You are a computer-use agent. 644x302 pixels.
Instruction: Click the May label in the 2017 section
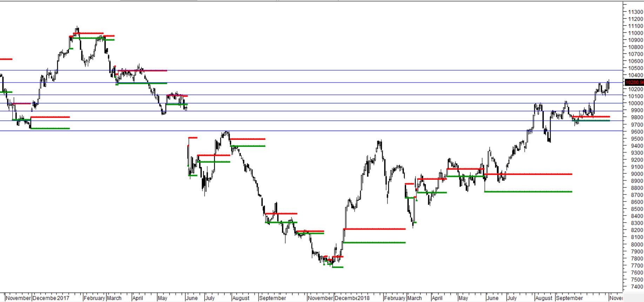click(x=162, y=298)
